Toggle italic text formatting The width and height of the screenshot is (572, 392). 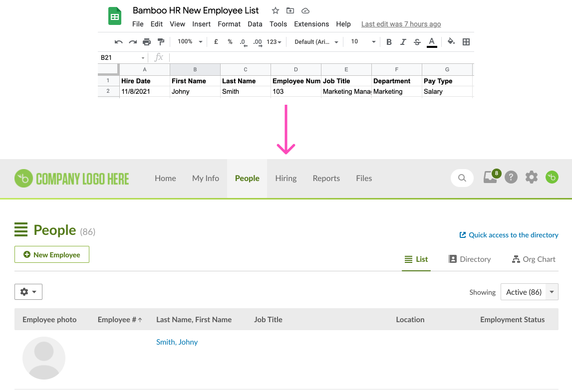[x=403, y=42]
